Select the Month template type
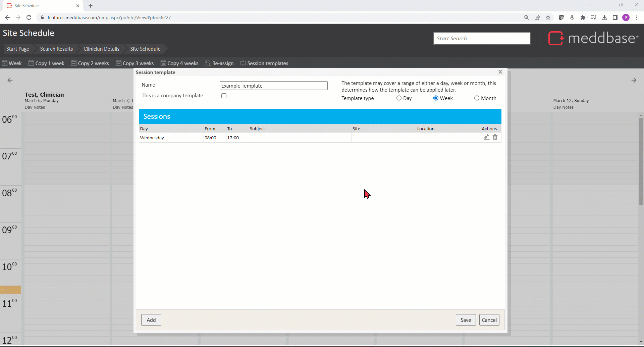The height and width of the screenshot is (347, 644). coord(477,98)
